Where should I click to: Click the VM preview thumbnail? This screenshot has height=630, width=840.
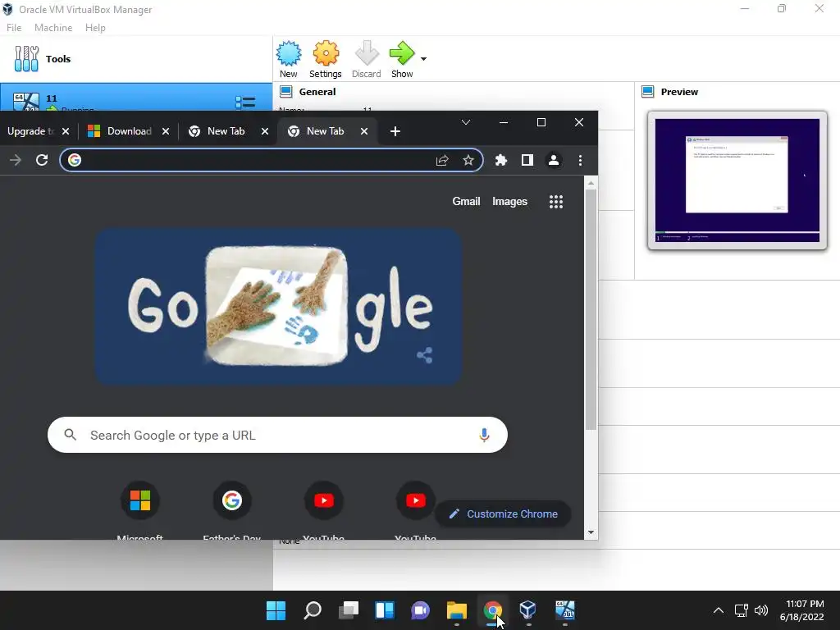[x=737, y=180]
